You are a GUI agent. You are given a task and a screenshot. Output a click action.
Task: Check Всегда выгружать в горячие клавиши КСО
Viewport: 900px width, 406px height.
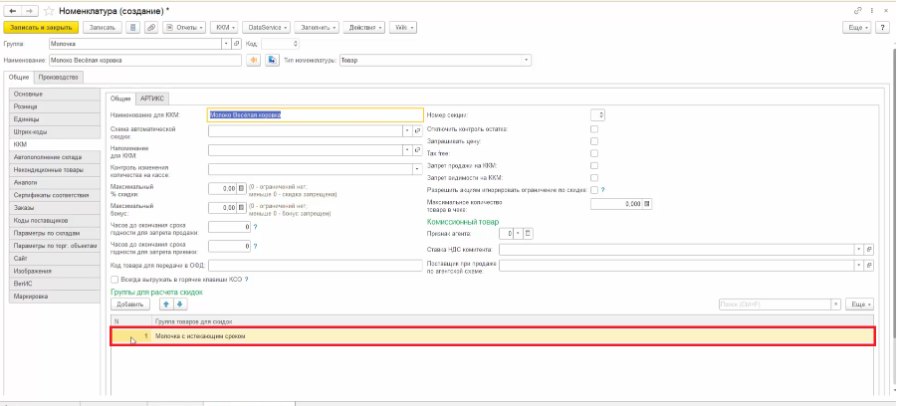[x=115, y=280]
